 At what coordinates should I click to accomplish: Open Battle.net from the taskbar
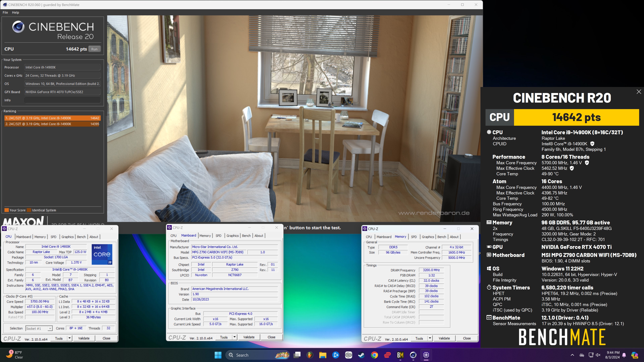click(x=335, y=355)
